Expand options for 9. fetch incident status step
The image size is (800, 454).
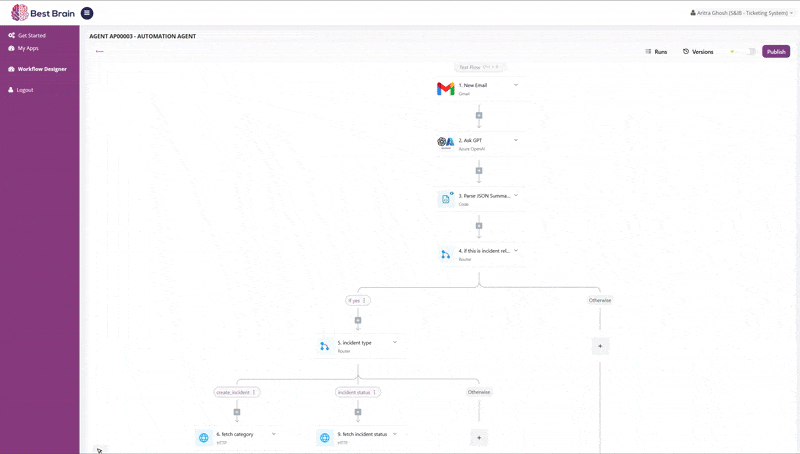395,434
